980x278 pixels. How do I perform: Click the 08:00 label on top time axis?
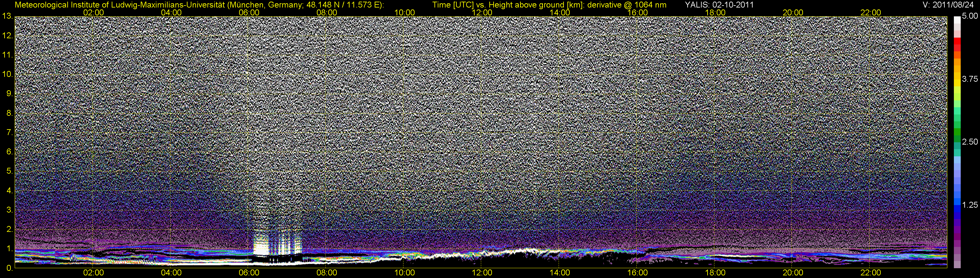click(327, 12)
